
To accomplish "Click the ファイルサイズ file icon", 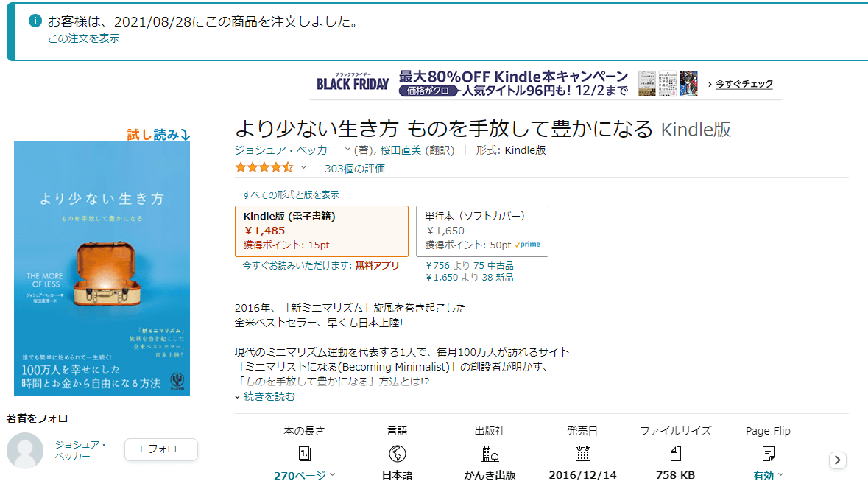I will 675,454.
